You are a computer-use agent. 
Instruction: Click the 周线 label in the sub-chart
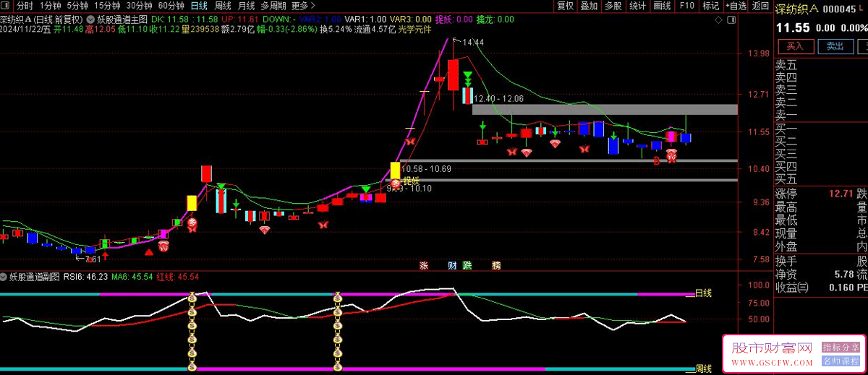704,368
